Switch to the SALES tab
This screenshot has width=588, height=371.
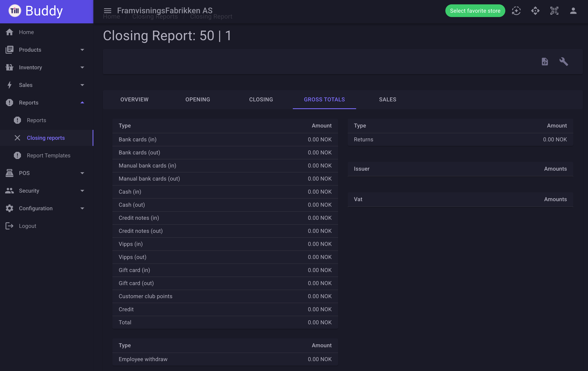coord(388,99)
